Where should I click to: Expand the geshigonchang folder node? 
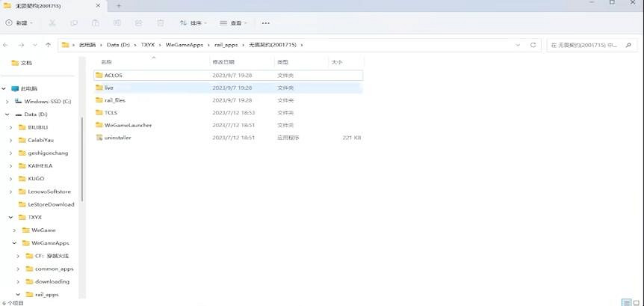point(10,153)
